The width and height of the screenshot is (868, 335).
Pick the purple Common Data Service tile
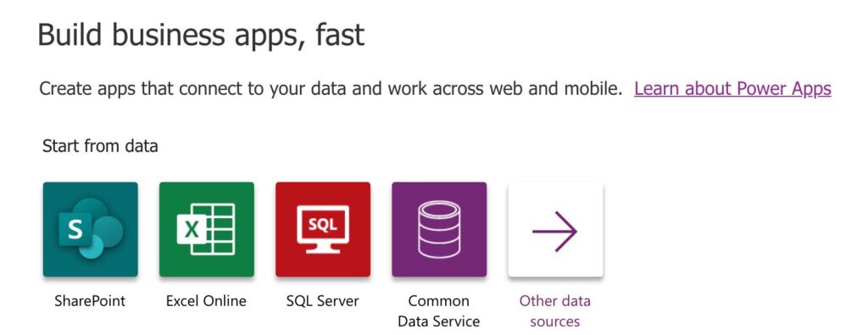(x=439, y=229)
